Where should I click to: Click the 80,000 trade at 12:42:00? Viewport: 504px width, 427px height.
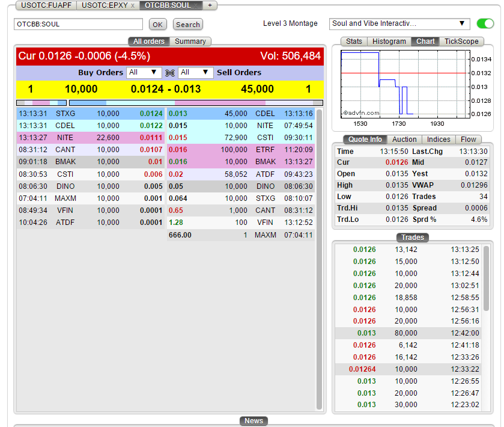point(408,333)
